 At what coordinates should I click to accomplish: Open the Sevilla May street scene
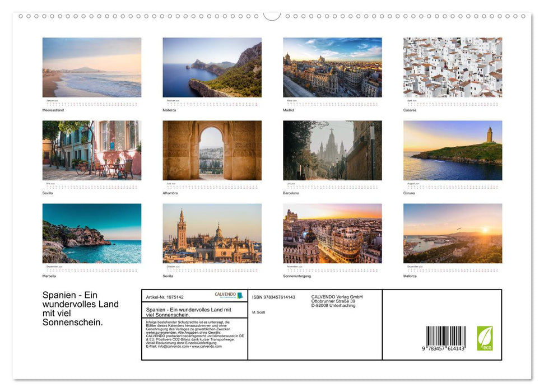(91, 150)
